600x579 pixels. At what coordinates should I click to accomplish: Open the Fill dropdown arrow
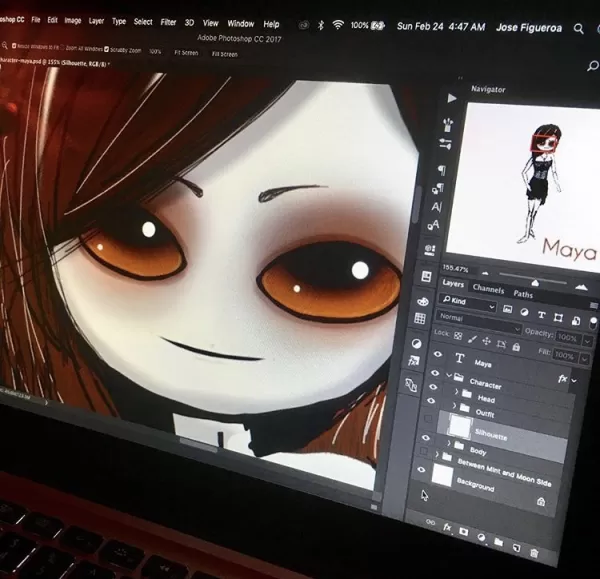(x=584, y=359)
